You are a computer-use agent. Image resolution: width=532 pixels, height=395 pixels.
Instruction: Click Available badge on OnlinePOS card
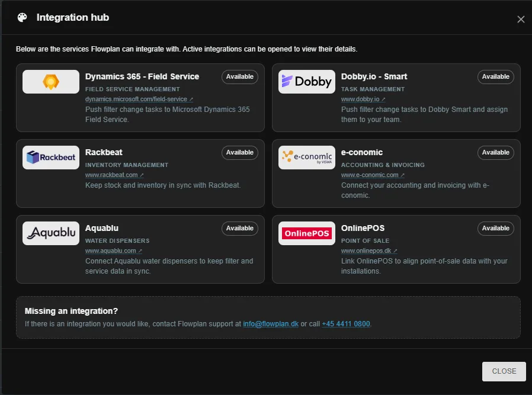tap(496, 228)
